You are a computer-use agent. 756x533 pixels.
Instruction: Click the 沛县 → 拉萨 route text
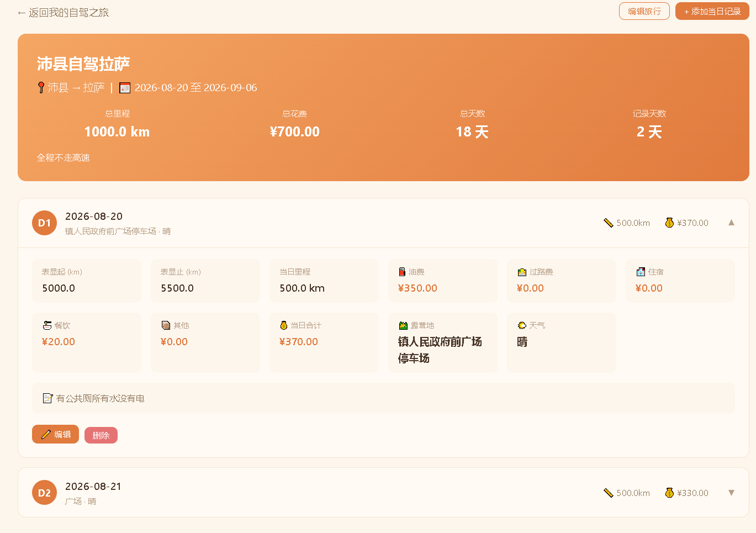(76, 87)
